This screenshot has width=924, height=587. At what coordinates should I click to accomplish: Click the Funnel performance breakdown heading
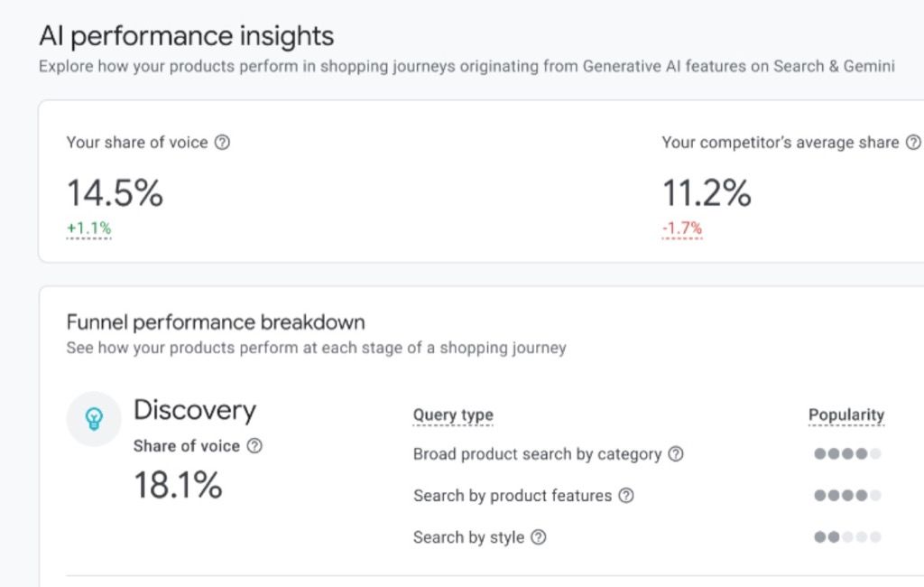[x=216, y=322]
